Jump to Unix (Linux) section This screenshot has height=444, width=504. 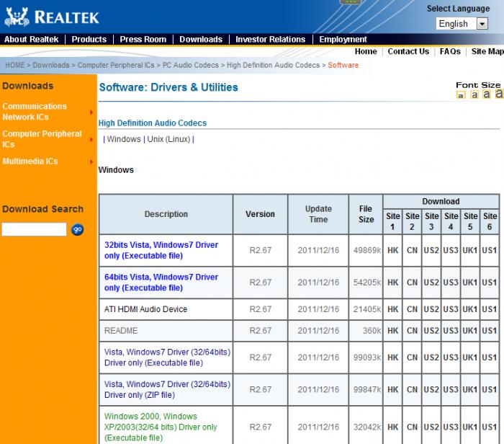point(168,139)
